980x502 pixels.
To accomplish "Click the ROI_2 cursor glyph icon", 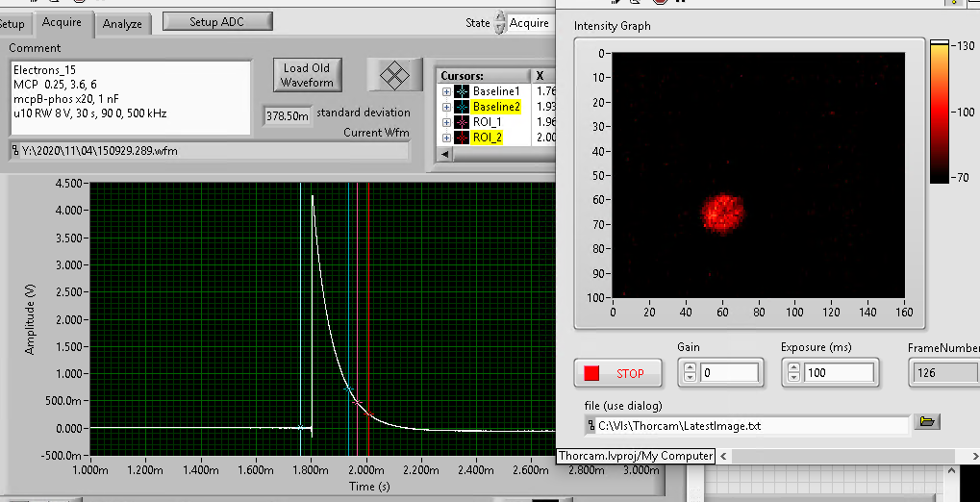I will [462, 138].
